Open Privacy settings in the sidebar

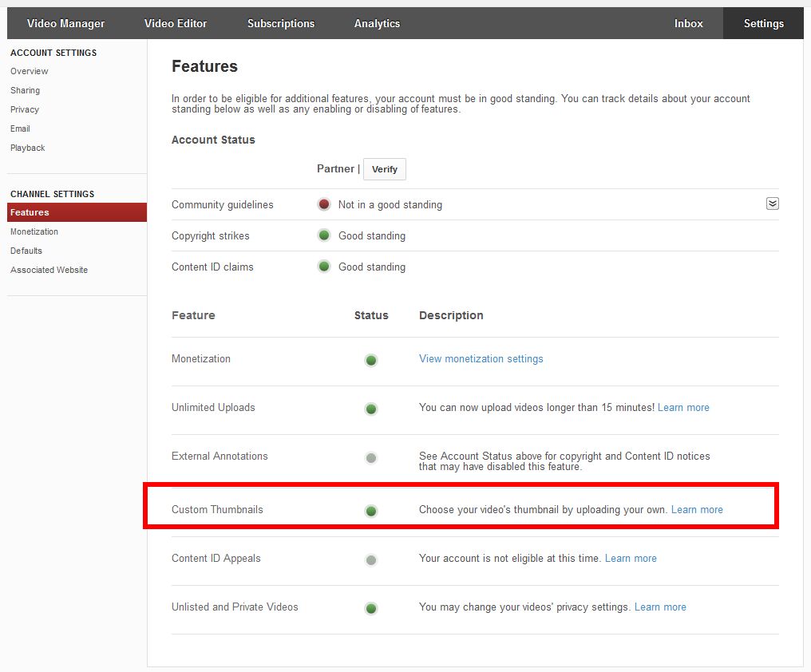(24, 109)
